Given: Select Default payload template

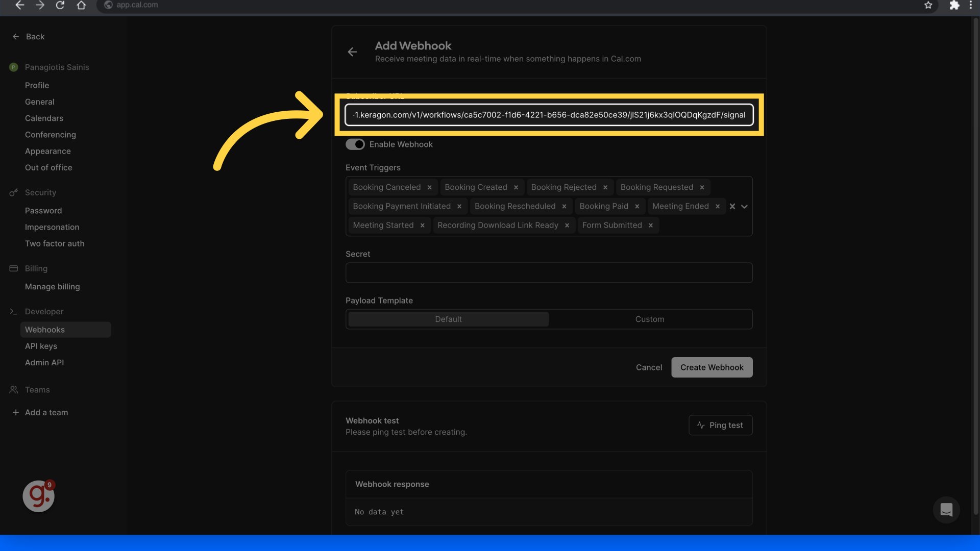Looking at the screenshot, I should tap(448, 319).
